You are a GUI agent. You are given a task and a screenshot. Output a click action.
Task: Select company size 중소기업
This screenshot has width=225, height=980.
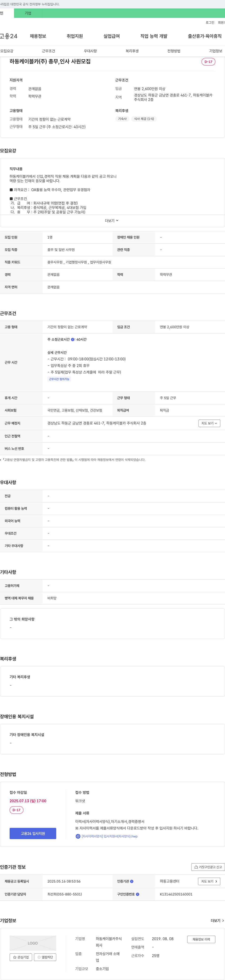102,968
